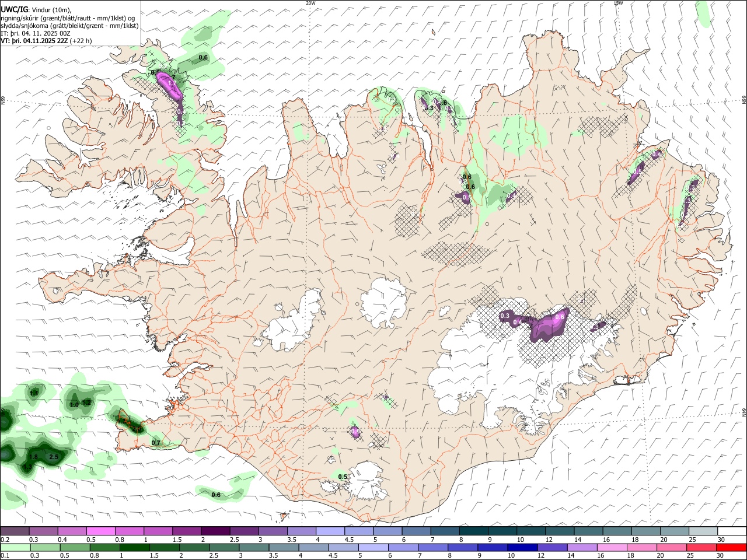Viewport: 747px width, 560px height.
Task: Select the darkest green swatch in the rain legend
Action: (134, 547)
